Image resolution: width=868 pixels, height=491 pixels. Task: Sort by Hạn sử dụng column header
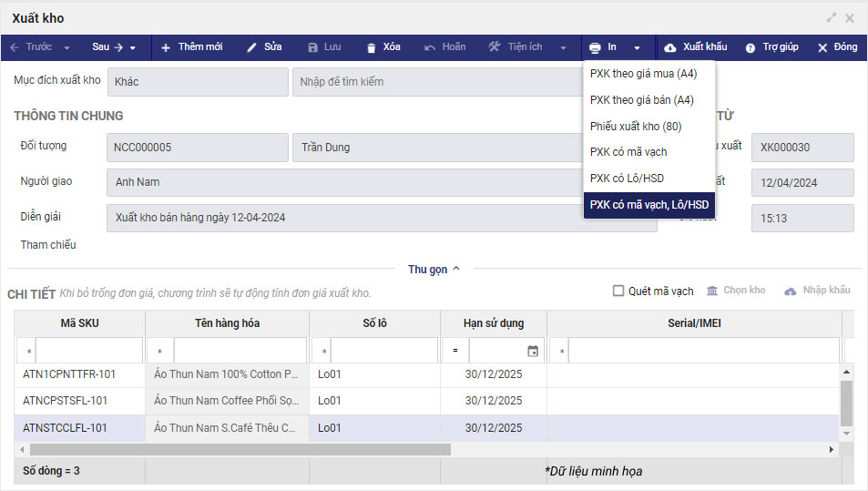(494, 323)
